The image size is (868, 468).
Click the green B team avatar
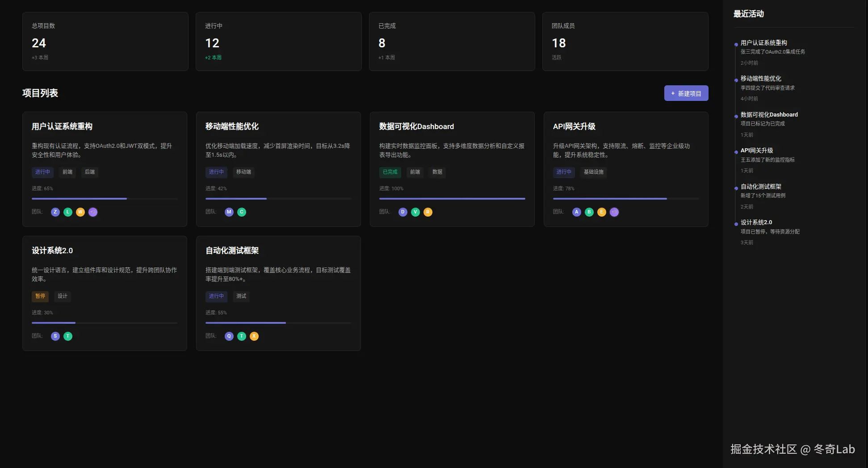click(x=589, y=212)
